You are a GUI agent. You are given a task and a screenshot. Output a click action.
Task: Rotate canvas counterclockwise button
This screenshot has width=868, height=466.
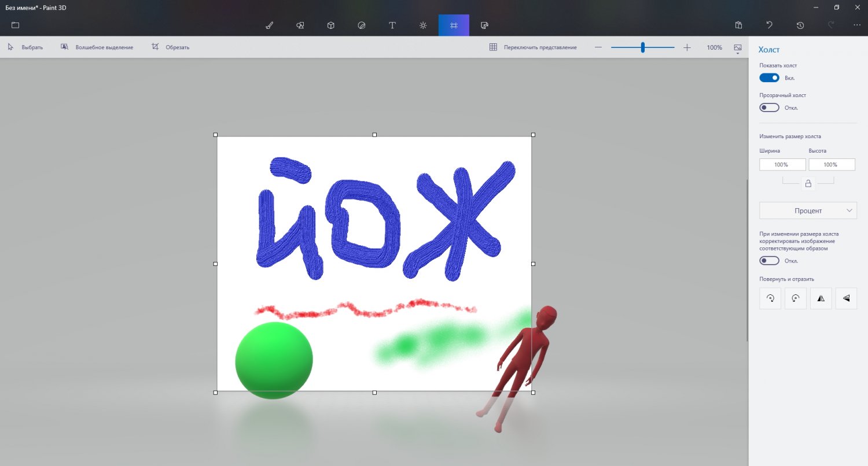tap(796, 298)
